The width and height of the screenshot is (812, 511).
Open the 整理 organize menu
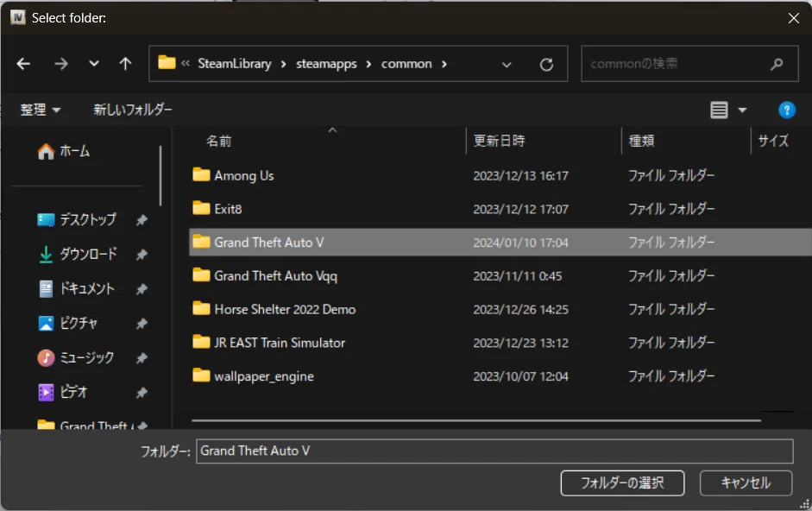click(x=41, y=110)
